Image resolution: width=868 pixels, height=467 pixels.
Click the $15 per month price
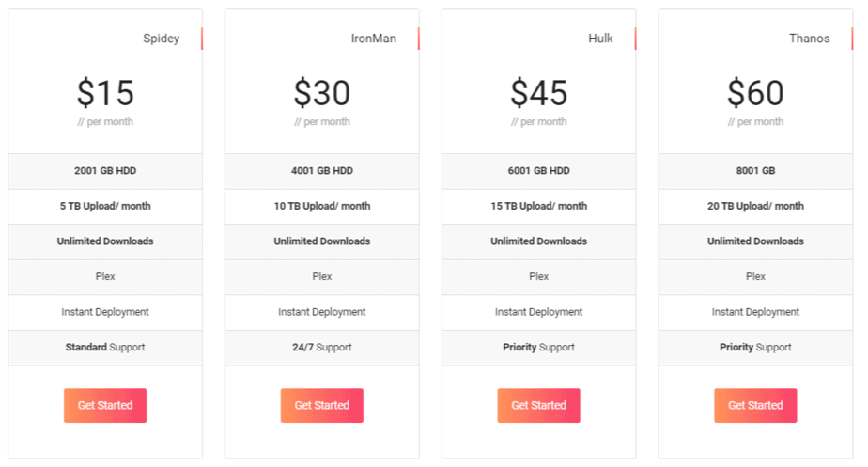coord(105,93)
